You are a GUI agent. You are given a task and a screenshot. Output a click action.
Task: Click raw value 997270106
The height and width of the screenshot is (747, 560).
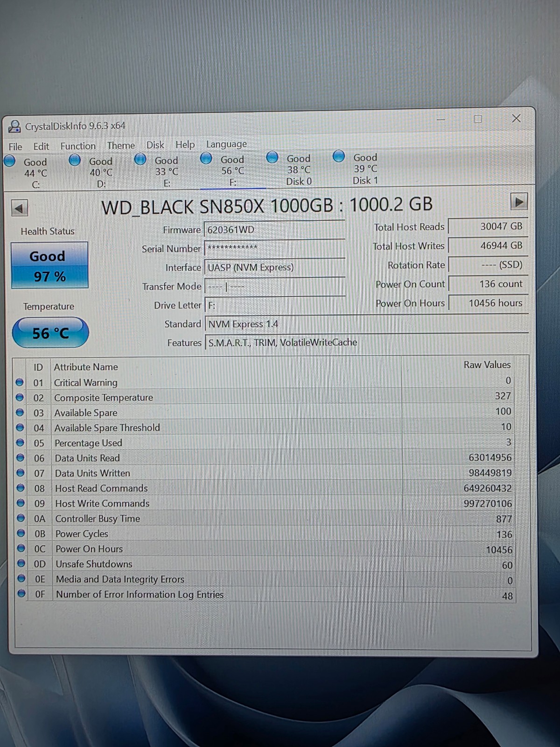[488, 504]
